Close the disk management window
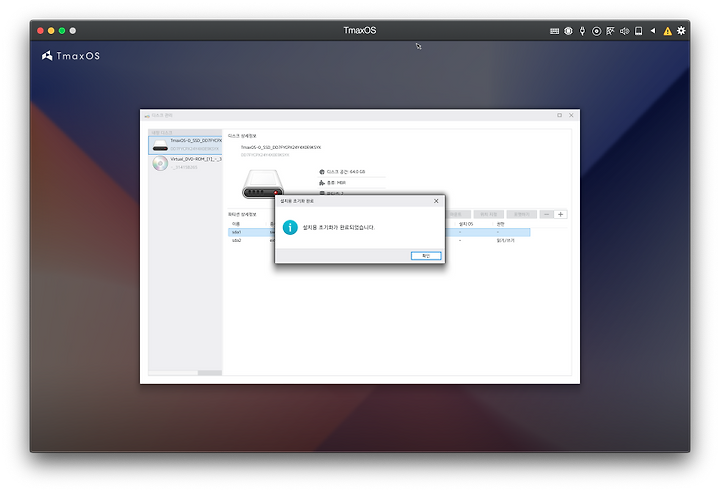 tap(571, 115)
